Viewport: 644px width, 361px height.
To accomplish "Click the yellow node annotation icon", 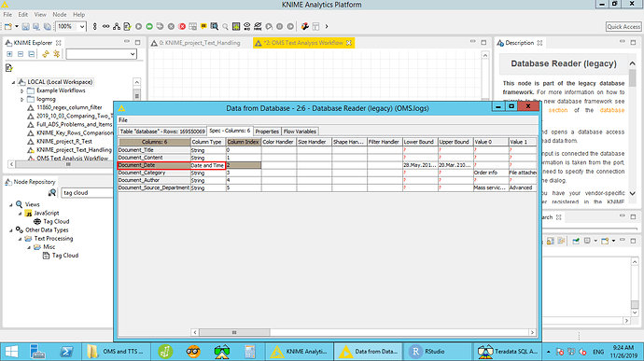I will click(203, 26).
